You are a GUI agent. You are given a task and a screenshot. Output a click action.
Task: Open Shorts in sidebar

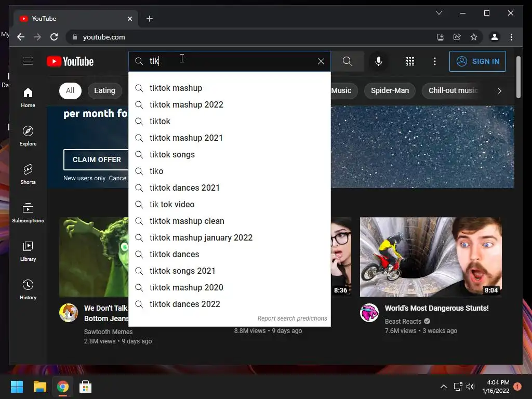pyautogui.click(x=28, y=175)
